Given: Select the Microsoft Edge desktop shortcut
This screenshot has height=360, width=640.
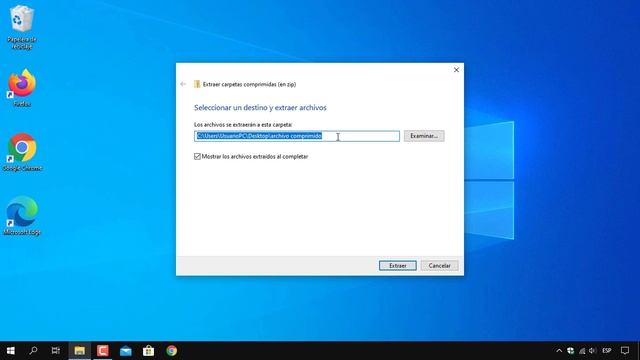Looking at the screenshot, I should 22,216.
